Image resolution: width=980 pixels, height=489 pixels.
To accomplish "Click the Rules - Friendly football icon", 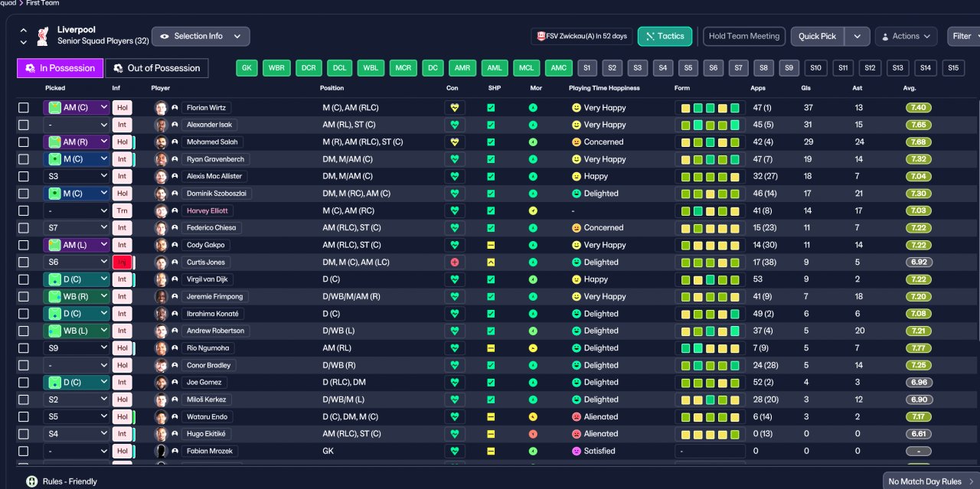I will click(31, 481).
